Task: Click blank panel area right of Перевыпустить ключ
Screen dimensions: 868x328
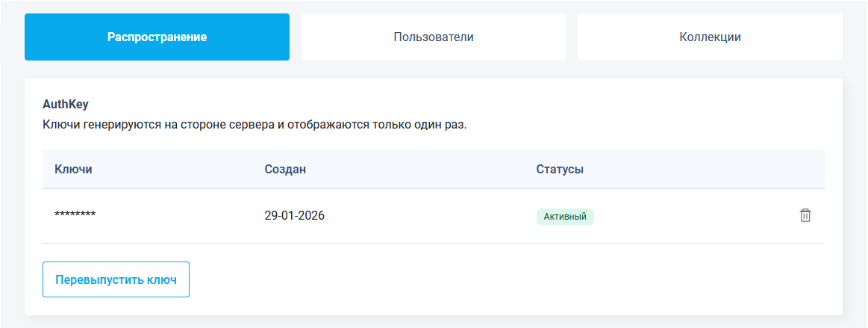Action: (x=485, y=279)
